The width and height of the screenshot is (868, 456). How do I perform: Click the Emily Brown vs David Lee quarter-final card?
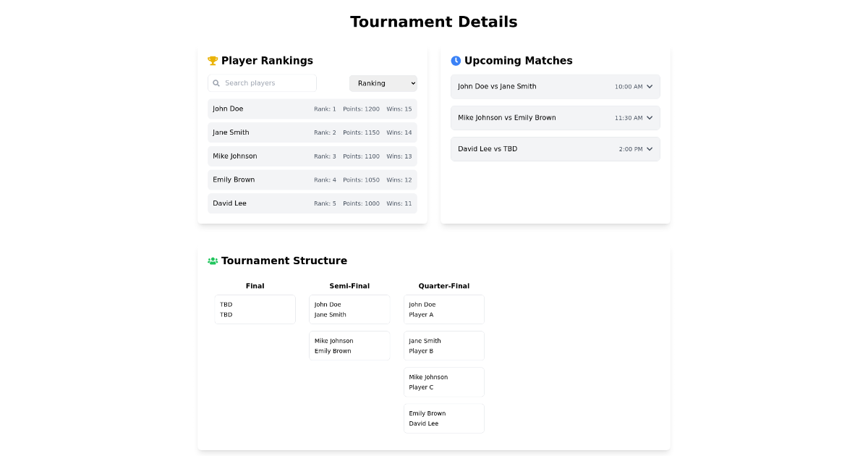(x=443, y=418)
